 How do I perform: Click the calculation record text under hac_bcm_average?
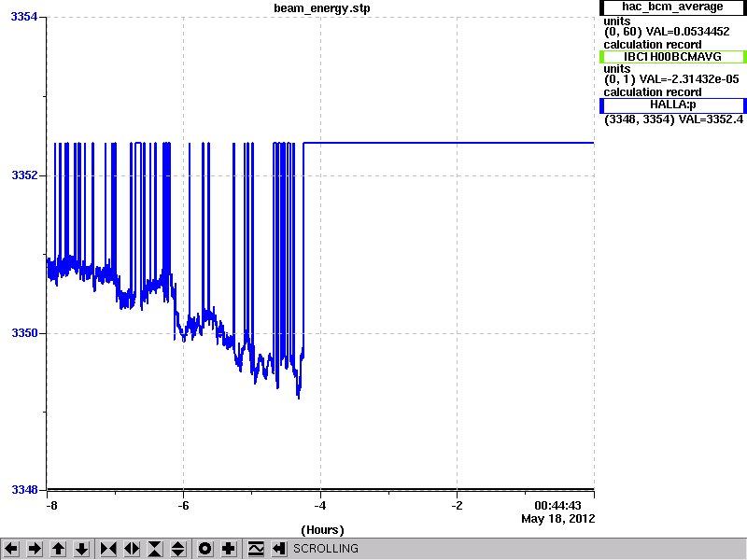[x=652, y=45]
